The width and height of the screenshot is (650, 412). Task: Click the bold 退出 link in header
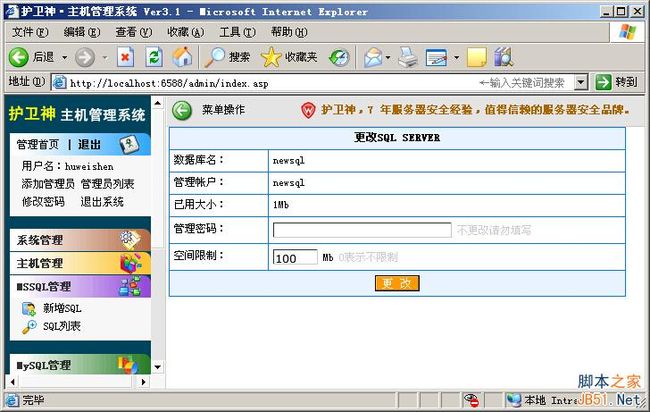tap(89, 144)
